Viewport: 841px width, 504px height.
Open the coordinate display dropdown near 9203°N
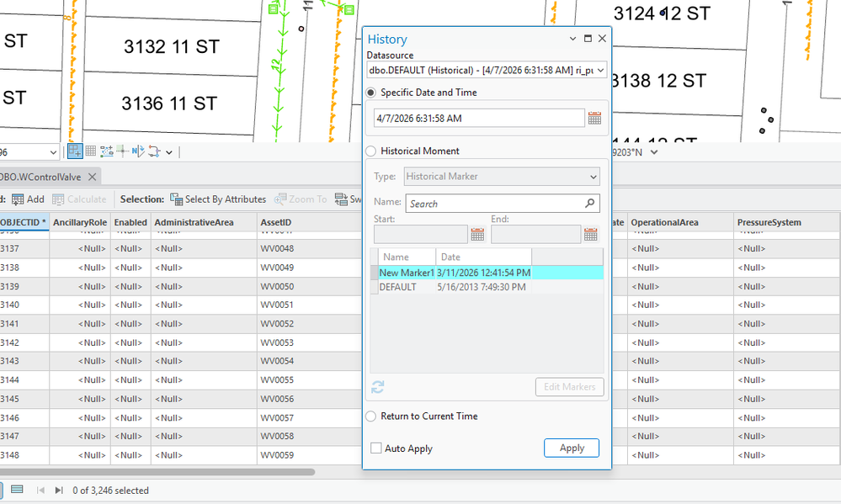tap(654, 152)
